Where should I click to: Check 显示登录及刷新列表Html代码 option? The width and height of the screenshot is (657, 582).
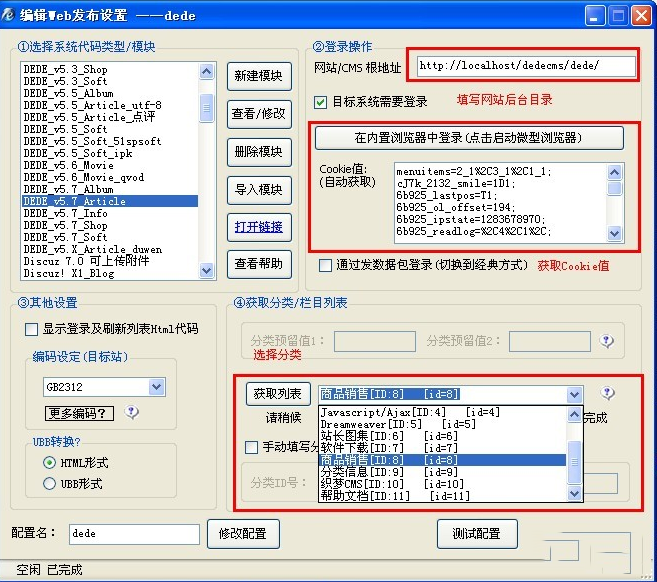[x=31, y=328]
